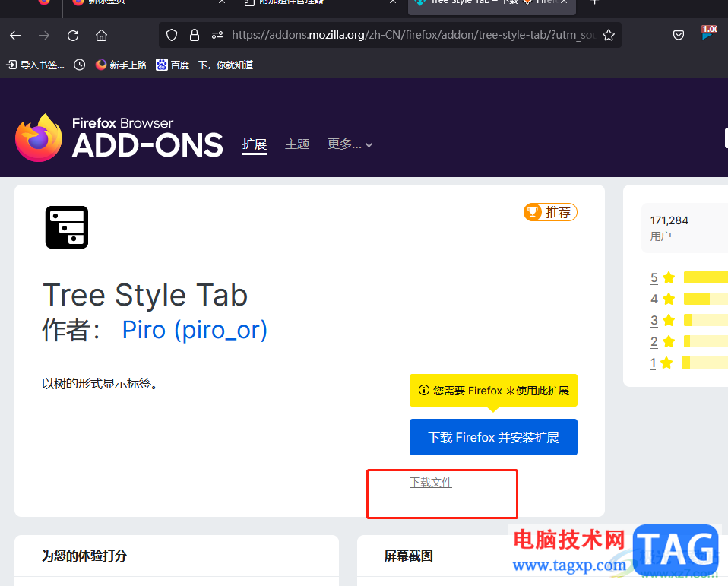Screen dimensions: 728x586
Task: Open a new browser tab
Action: pyautogui.click(x=594, y=2)
